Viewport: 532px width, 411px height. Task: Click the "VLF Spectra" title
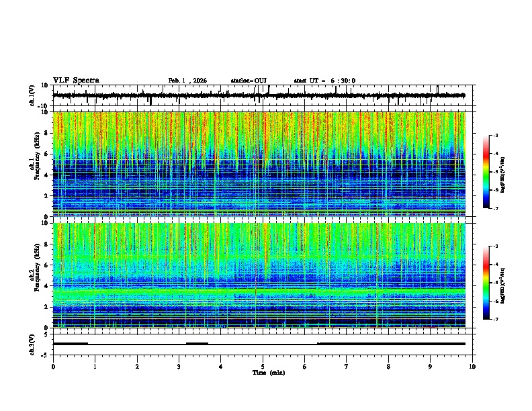coord(76,81)
